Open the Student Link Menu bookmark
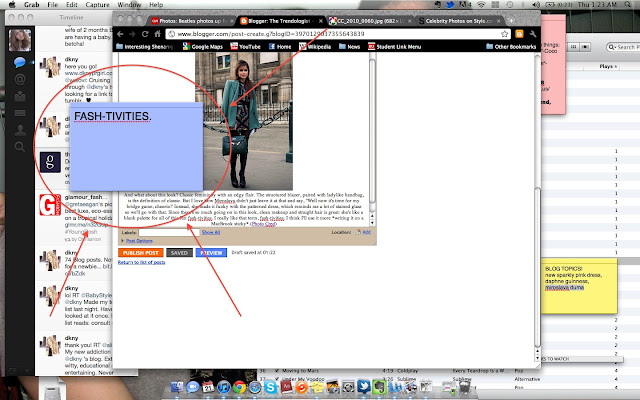Image resolution: width=640 pixels, height=400 pixels. click(x=395, y=47)
